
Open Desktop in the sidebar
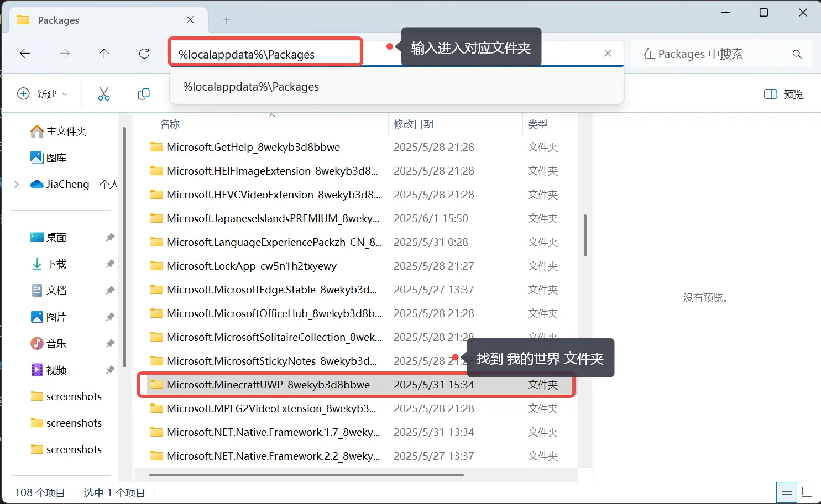(48, 237)
